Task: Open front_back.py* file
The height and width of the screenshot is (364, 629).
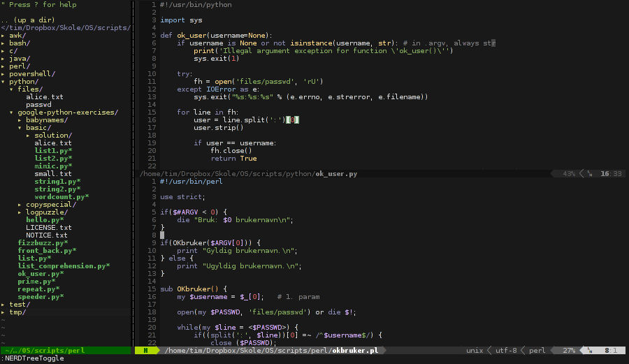Action: (x=47, y=251)
